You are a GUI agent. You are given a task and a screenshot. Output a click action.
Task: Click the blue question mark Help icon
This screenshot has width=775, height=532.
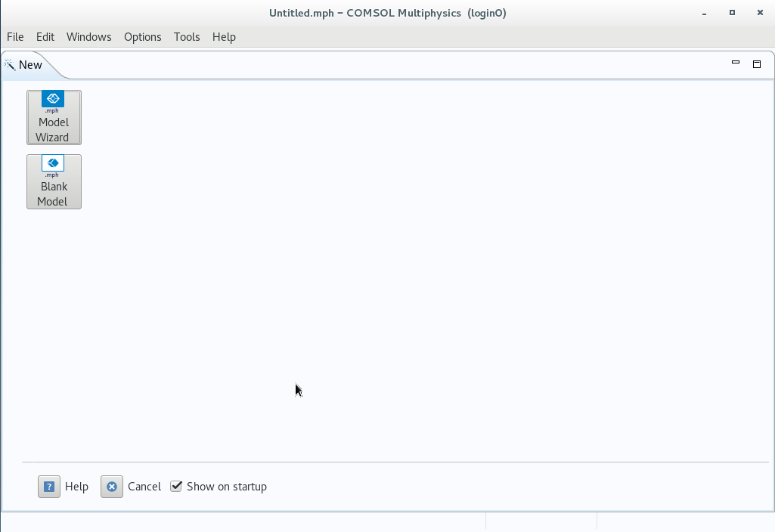point(48,487)
